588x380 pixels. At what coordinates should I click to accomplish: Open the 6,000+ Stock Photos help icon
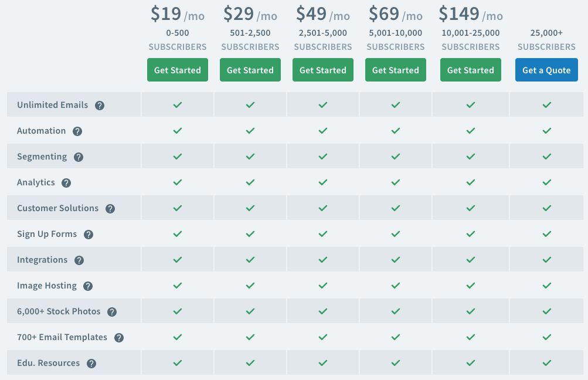pos(112,312)
